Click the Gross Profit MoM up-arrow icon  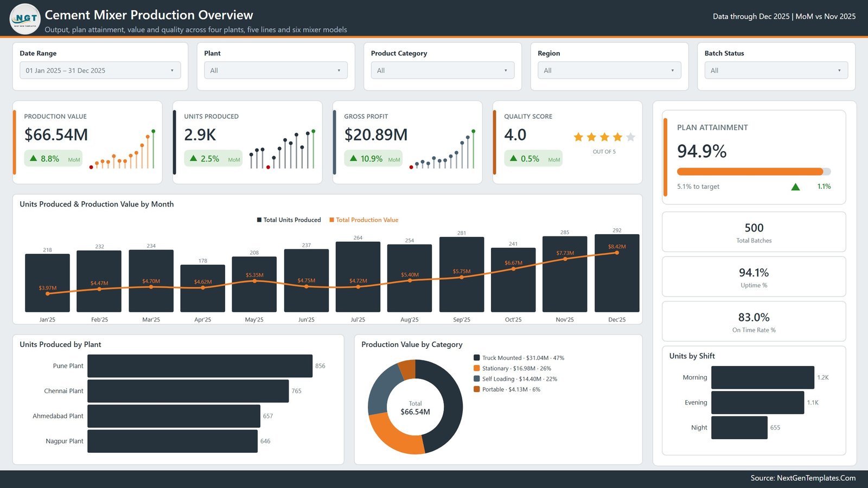(x=354, y=158)
